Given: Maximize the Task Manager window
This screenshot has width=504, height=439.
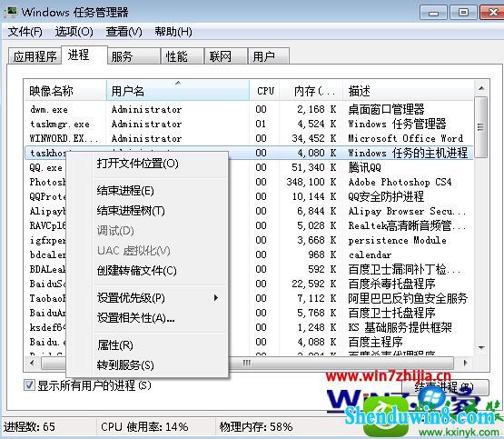Looking at the screenshot, I should click(x=463, y=13).
